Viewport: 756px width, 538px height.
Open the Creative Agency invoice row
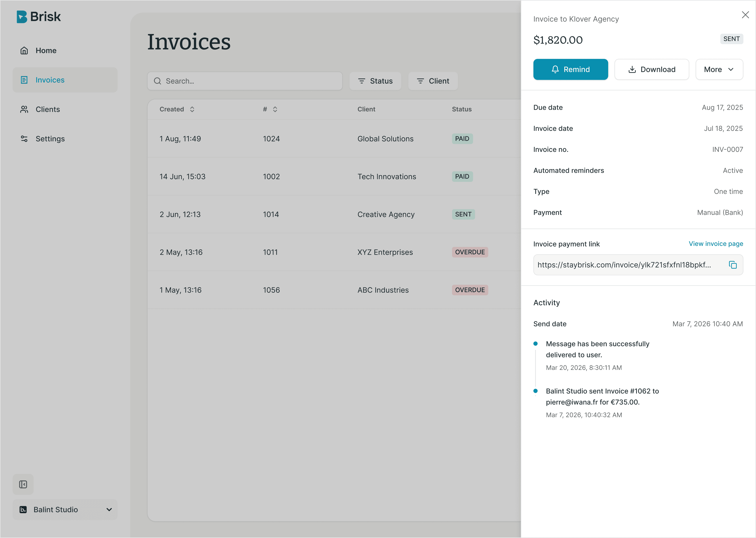[334, 214]
